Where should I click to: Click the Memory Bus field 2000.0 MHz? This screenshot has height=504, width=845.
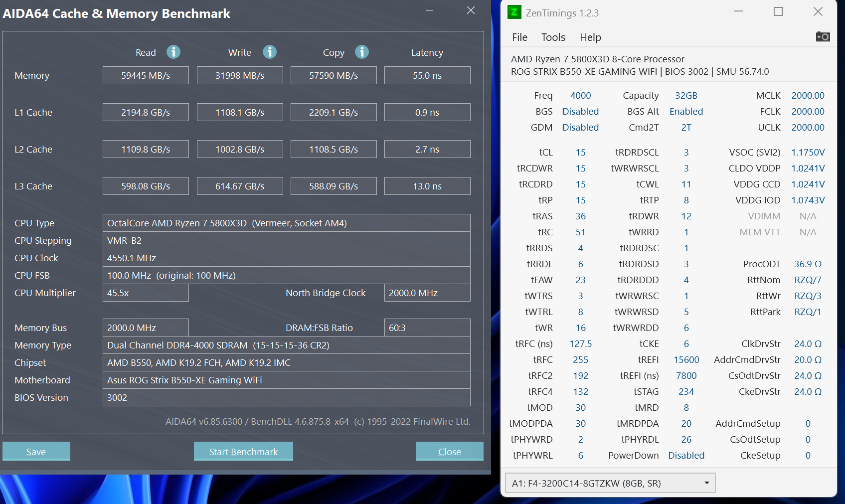[x=146, y=328]
